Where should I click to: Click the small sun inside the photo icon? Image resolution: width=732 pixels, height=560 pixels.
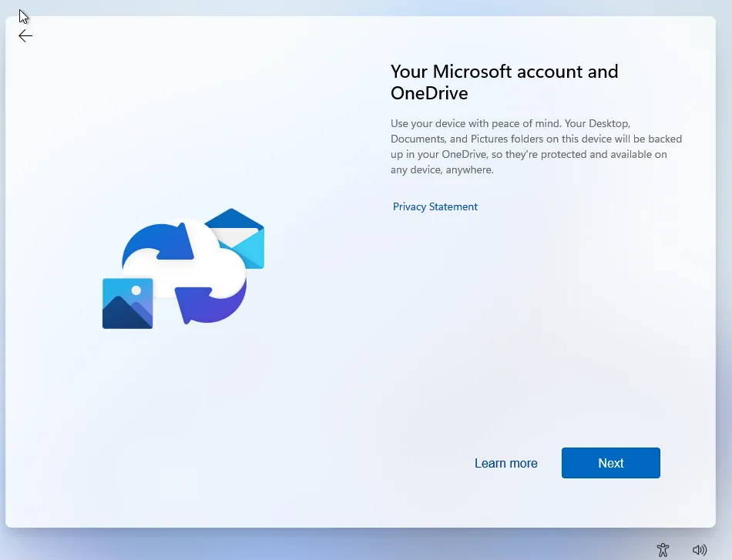tap(136, 290)
